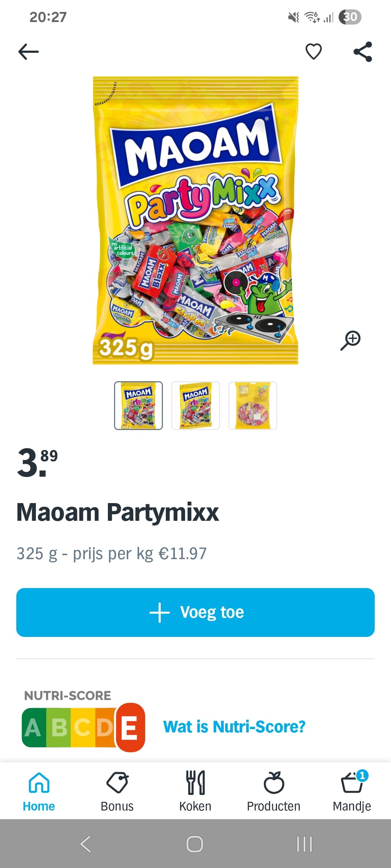This screenshot has width=391, height=868.
Task: Select the second angled package thumbnail
Action: point(195,405)
